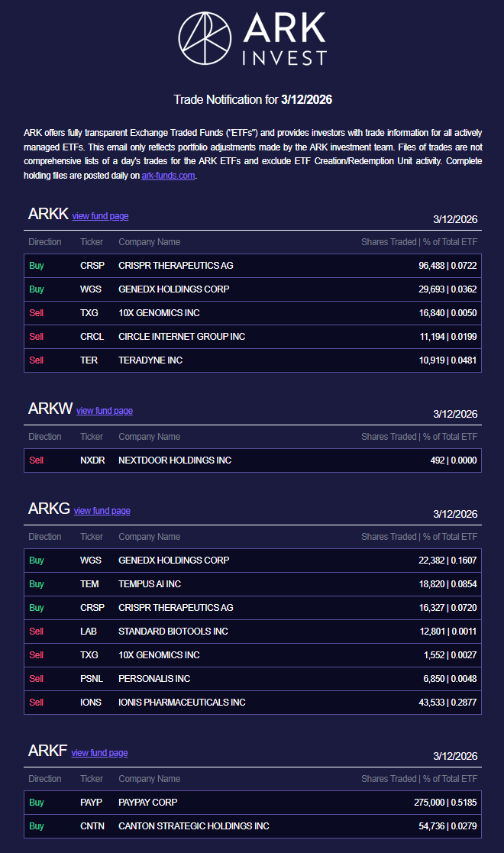The width and height of the screenshot is (504, 853).
Task: Click the 11,194 | 0.0199 value
Action: (448, 337)
